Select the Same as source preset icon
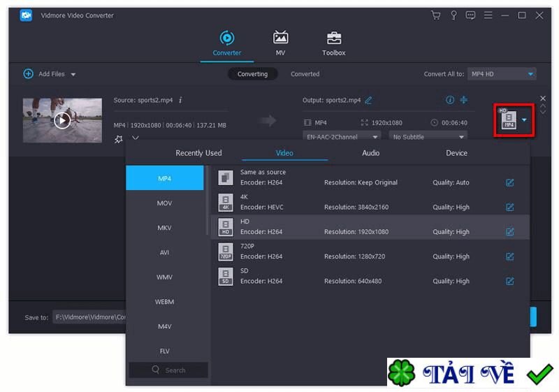The image size is (559, 392). pyautogui.click(x=226, y=177)
